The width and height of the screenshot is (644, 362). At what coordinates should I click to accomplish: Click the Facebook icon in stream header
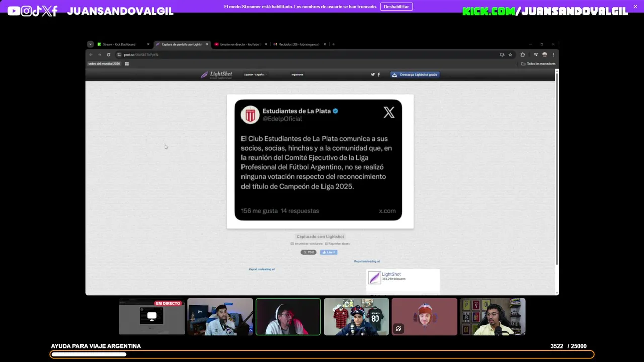54,11
